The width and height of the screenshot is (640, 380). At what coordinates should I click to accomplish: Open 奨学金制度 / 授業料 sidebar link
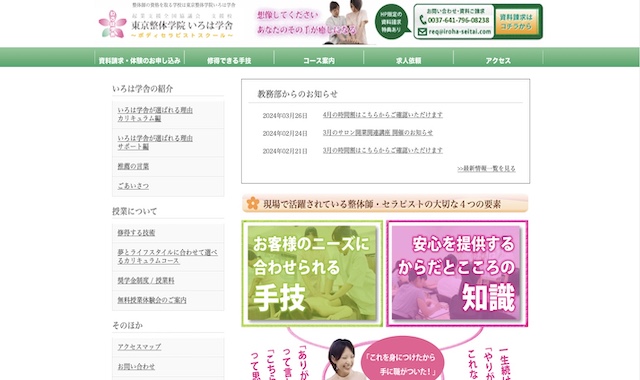pos(146,280)
